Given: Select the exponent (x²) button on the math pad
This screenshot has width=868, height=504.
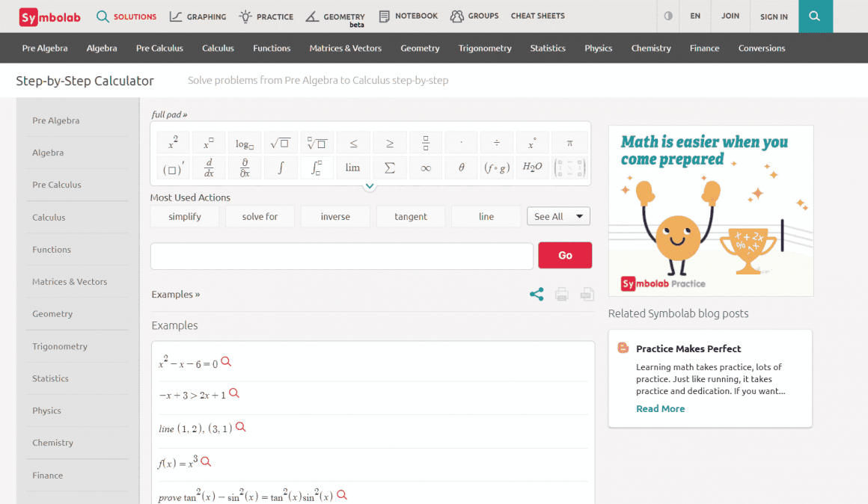Looking at the screenshot, I should 172,142.
